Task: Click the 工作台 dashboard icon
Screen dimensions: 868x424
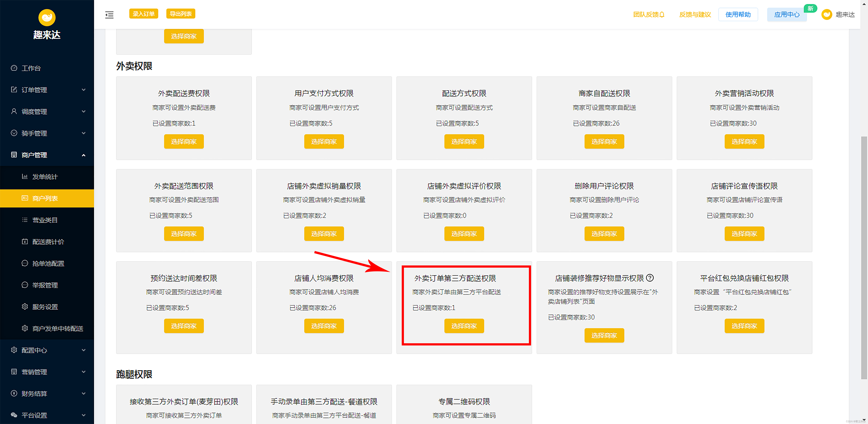Action: coord(14,68)
